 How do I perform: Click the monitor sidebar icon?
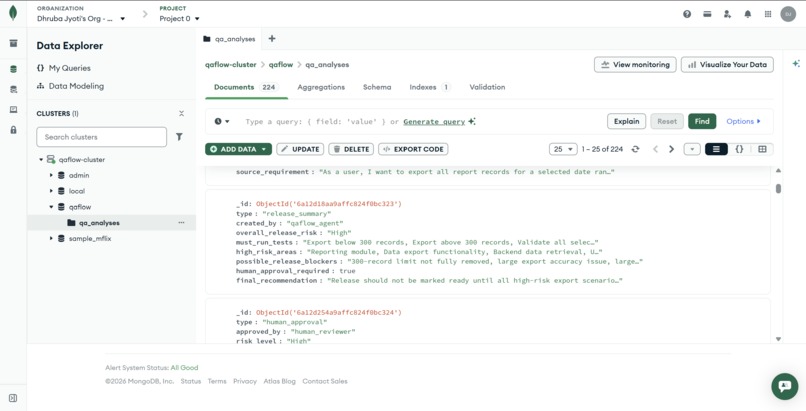13,109
